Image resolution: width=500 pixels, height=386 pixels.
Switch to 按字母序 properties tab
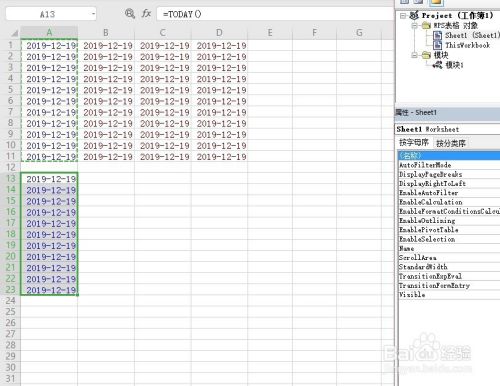pyautogui.click(x=414, y=143)
